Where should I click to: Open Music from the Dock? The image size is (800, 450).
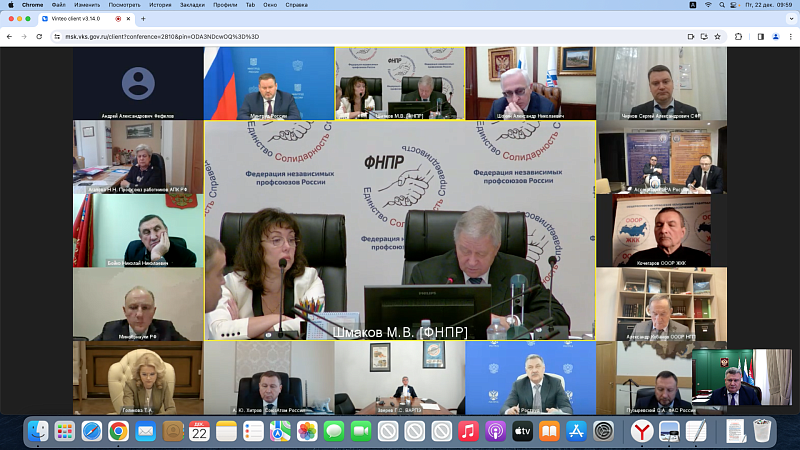[468, 432]
